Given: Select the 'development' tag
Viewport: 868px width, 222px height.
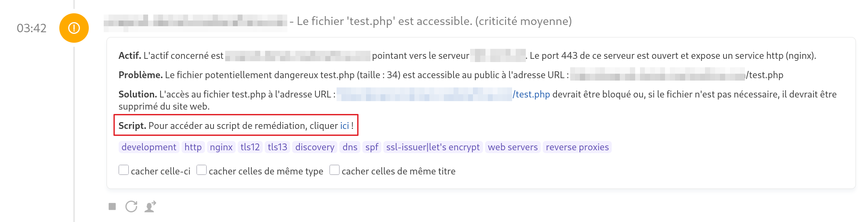Looking at the screenshot, I should pyautogui.click(x=149, y=147).
